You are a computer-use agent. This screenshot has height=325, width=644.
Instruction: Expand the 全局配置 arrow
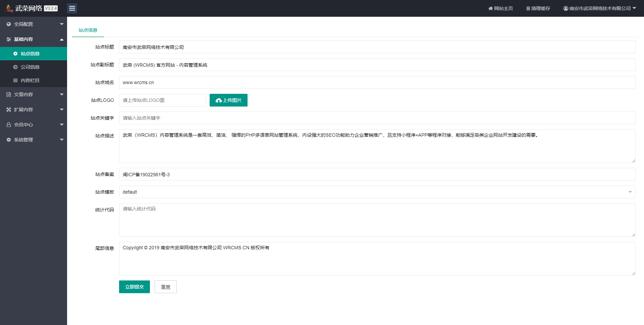pos(62,24)
